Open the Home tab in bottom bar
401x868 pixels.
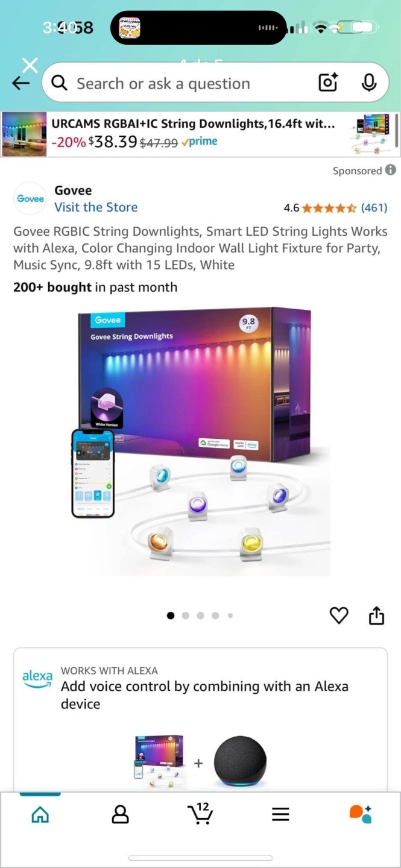tap(40, 814)
